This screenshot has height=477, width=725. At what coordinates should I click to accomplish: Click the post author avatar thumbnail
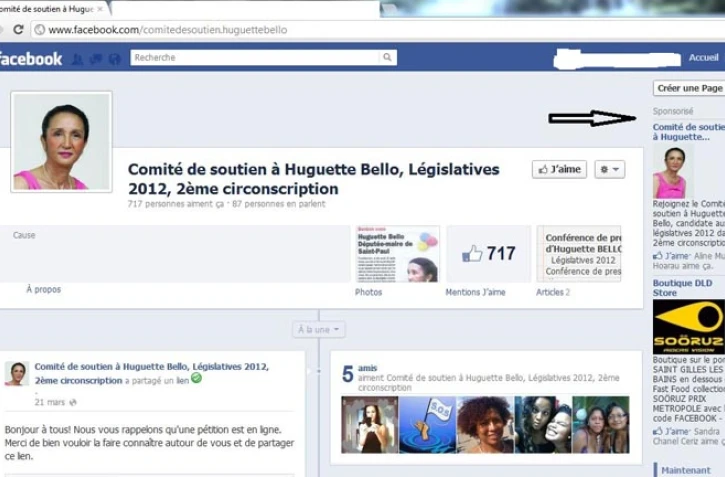(x=17, y=373)
